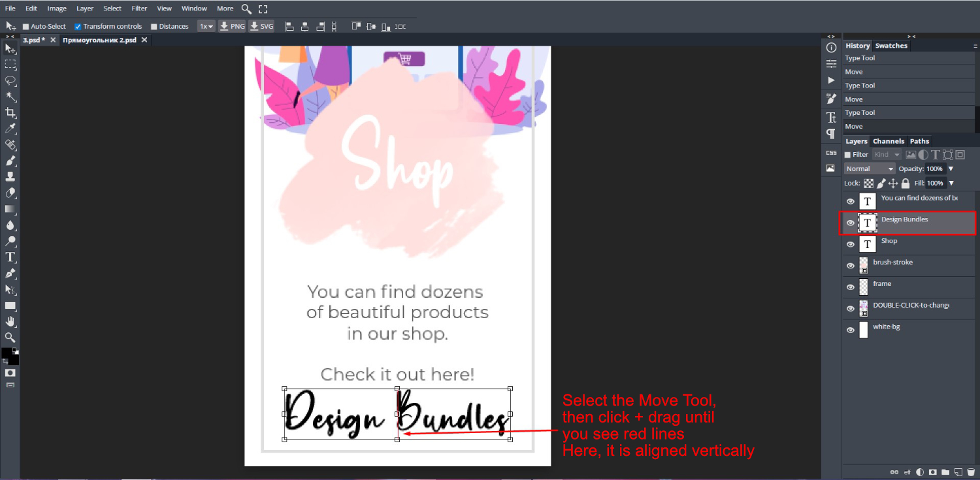Viewport: 980px width, 480px height.
Task: Hide the Design Bundles layer
Action: pyautogui.click(x=851, y=223)
